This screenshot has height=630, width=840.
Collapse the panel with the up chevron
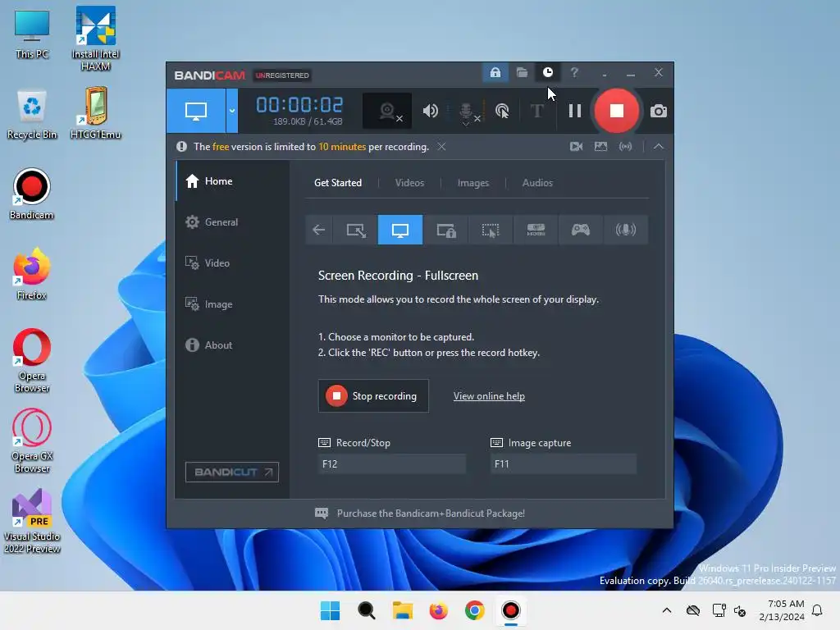click(659, 146)
